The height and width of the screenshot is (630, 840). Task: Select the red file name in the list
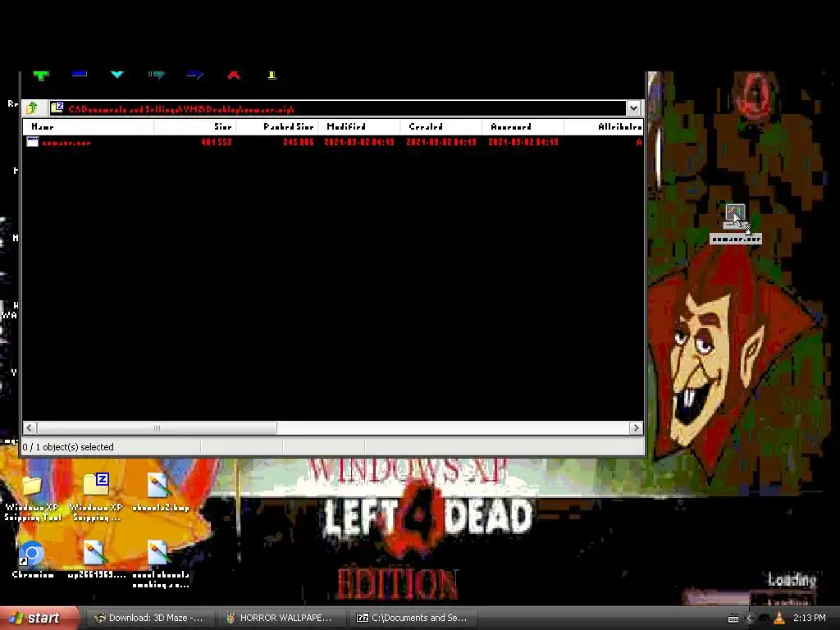[x=66, y=143]
